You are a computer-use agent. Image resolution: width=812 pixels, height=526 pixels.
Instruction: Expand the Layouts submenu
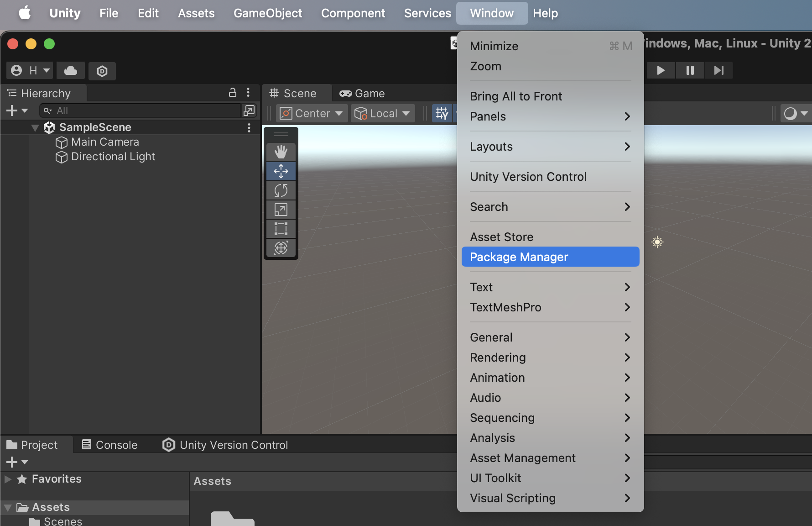[551, 147]
